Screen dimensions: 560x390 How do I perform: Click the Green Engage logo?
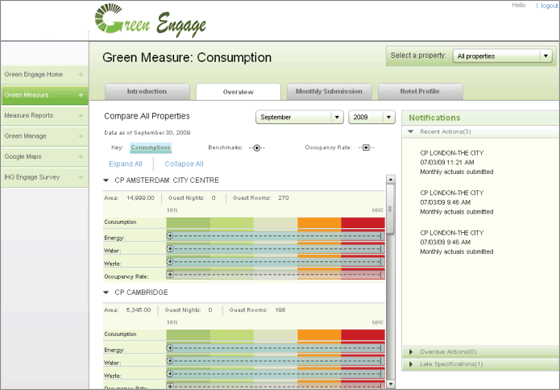point(150,20)
